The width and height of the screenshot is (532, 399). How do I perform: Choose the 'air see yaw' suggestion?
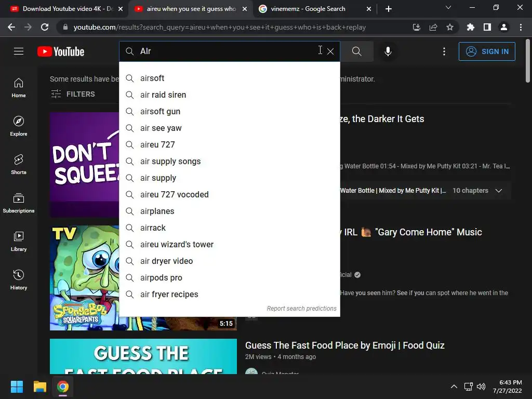230,128
